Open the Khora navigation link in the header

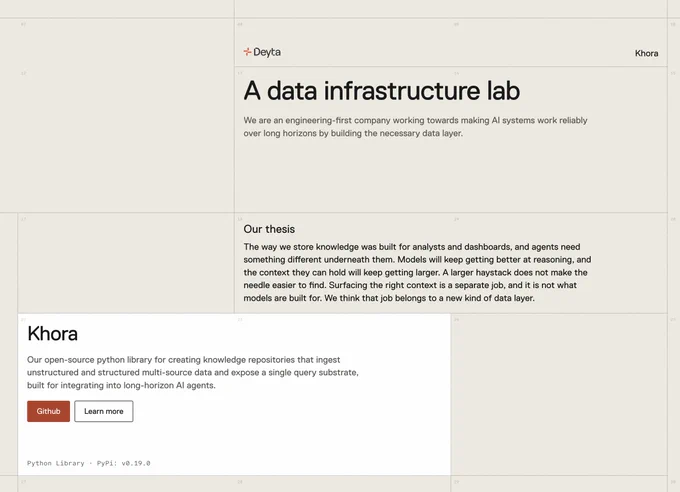pos(646,53)
